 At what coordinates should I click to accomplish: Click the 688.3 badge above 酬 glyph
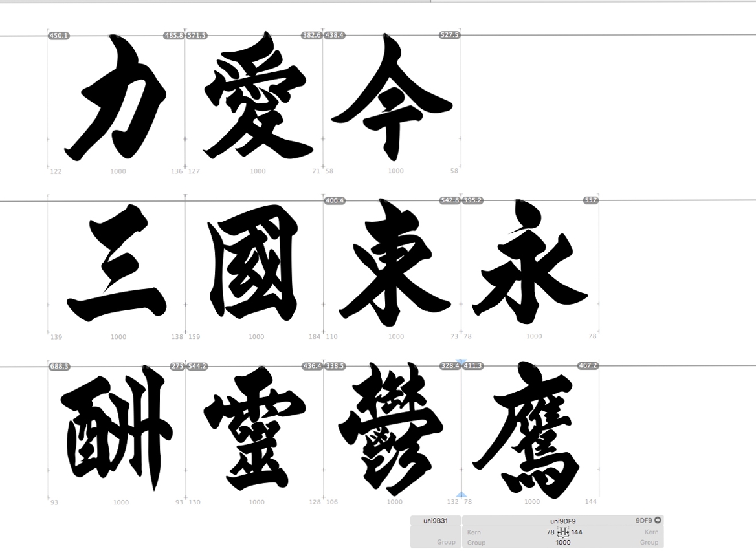tap(59, 366)
